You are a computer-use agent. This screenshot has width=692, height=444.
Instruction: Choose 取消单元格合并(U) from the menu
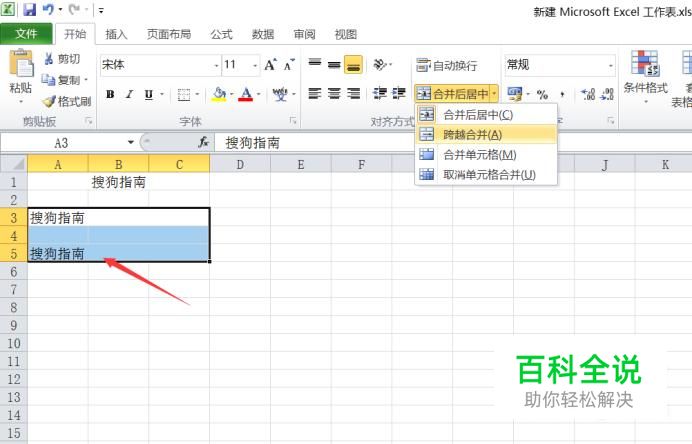486,174
